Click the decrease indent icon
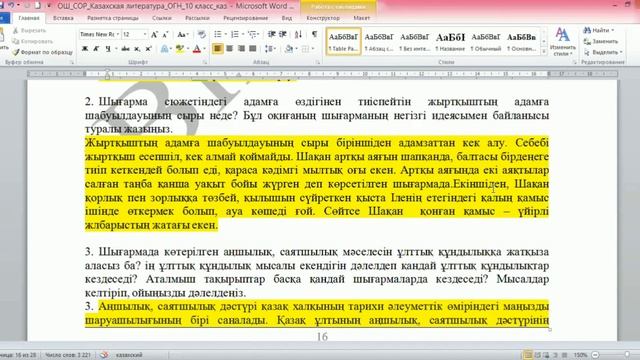 coord(271,34)
